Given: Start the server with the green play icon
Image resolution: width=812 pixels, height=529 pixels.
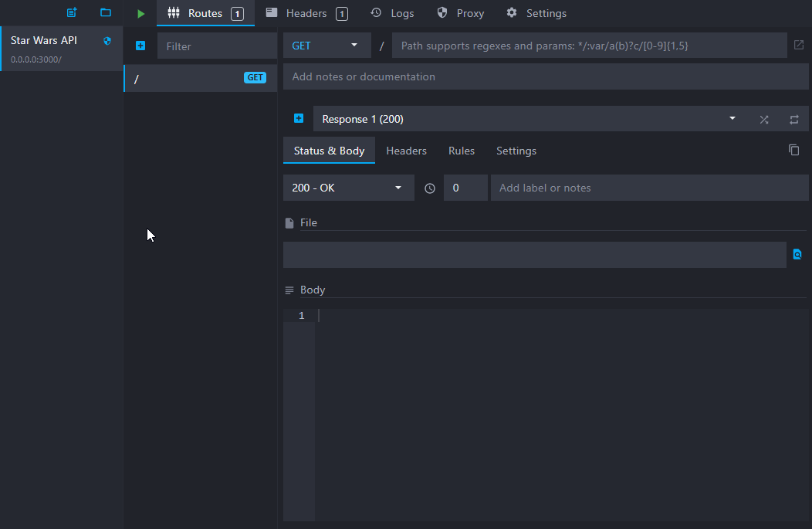Looking at the screenshot, I should pyautogui.click(x=140, y=13).
